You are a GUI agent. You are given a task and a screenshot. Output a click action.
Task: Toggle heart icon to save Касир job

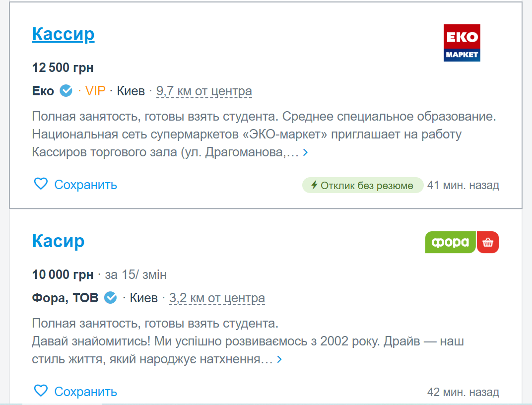(x=41, y=391)
